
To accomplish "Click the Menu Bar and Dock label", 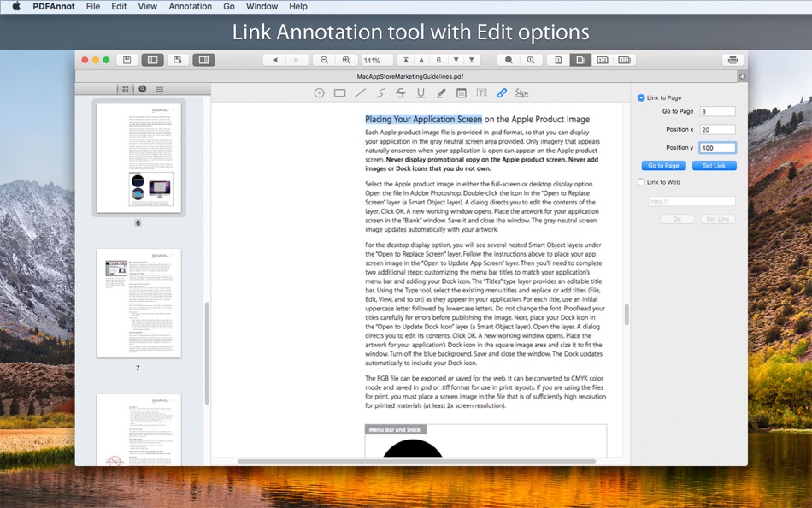I will (x=395, y=429).
